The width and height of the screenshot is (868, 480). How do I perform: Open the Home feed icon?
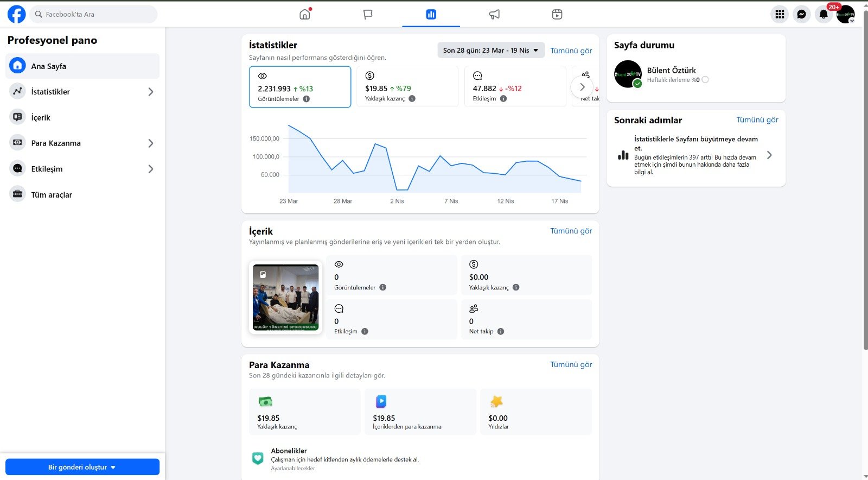coord(305,14)
